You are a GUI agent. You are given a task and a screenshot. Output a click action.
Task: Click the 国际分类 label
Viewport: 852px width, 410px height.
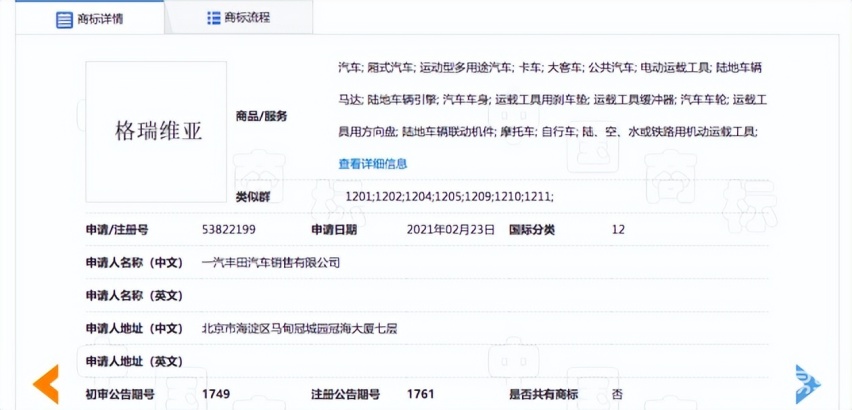click(532, 230)
